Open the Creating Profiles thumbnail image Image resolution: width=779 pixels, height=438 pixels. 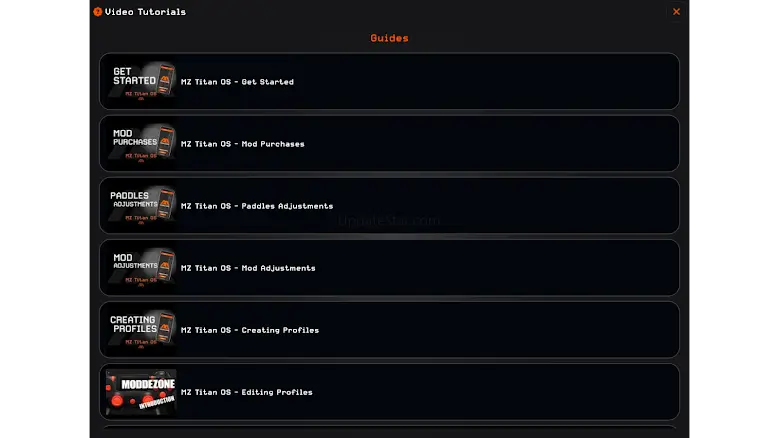142,330
